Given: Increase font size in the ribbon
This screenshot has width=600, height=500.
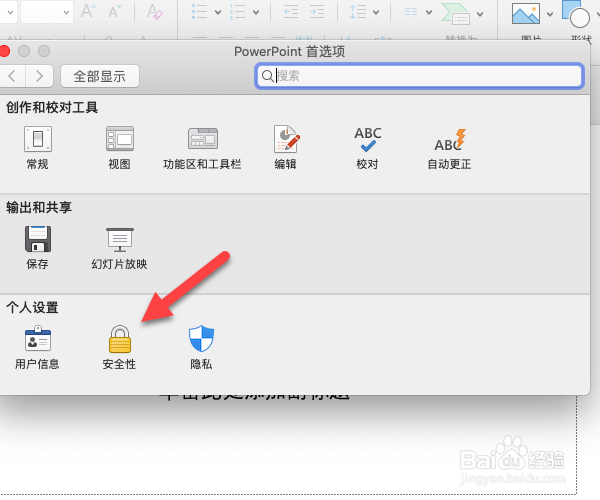Looking at the screenshot, I should 88,11.
